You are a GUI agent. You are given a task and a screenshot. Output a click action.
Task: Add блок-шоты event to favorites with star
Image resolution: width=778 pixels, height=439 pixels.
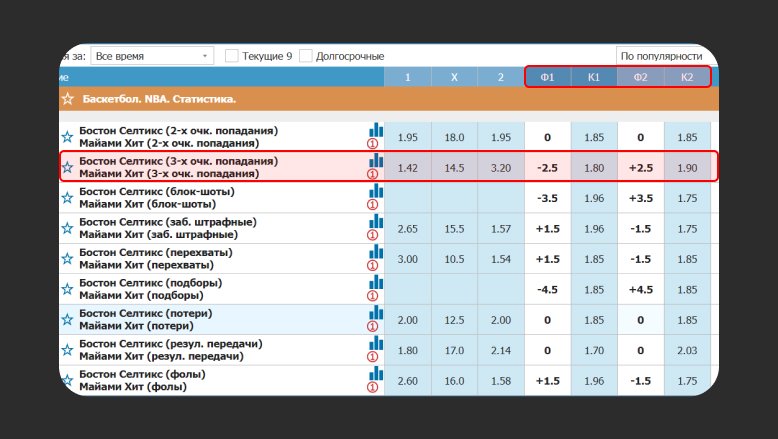67,197
